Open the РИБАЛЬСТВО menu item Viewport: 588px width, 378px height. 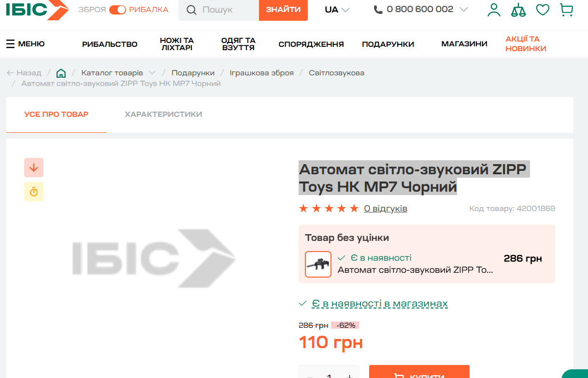[x=110, y=44]
